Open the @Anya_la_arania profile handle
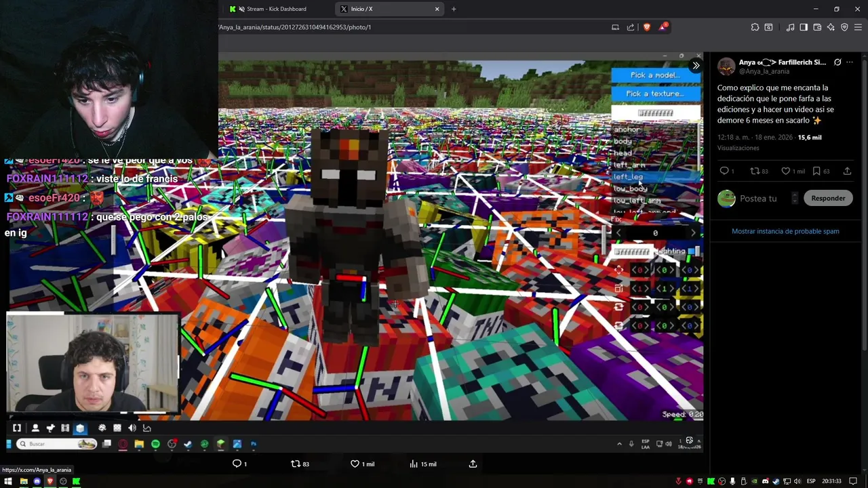 764,71
